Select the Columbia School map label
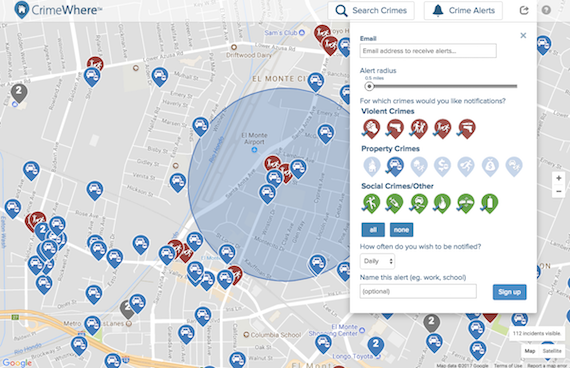Image resolution: width=570 pixels, height=368 pixels. pos(276,335)
